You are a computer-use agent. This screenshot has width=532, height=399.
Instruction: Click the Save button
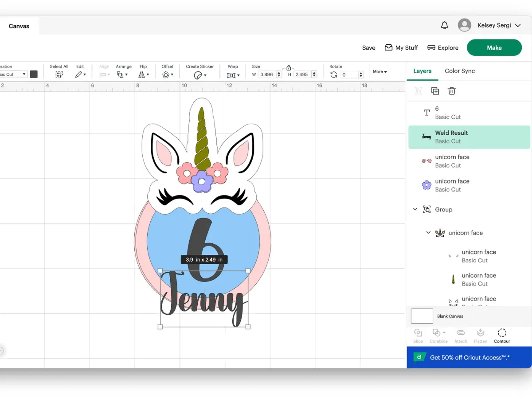point(368,47)
